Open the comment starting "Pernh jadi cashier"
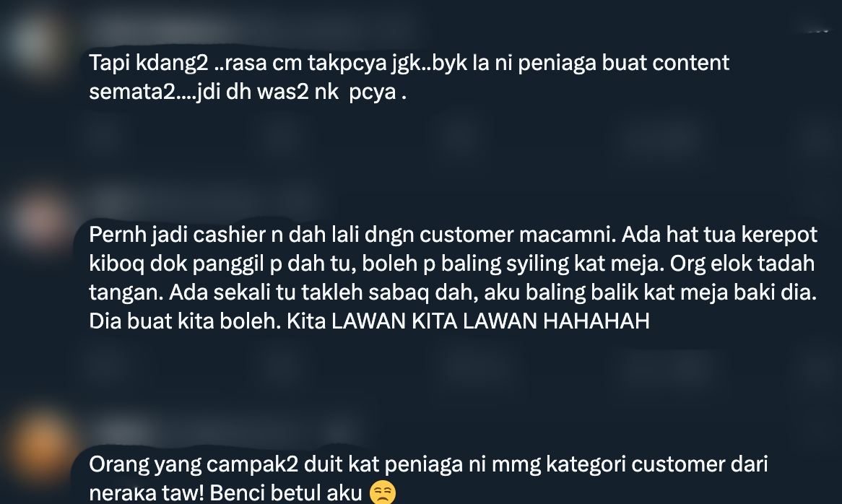 pos(453,277)
